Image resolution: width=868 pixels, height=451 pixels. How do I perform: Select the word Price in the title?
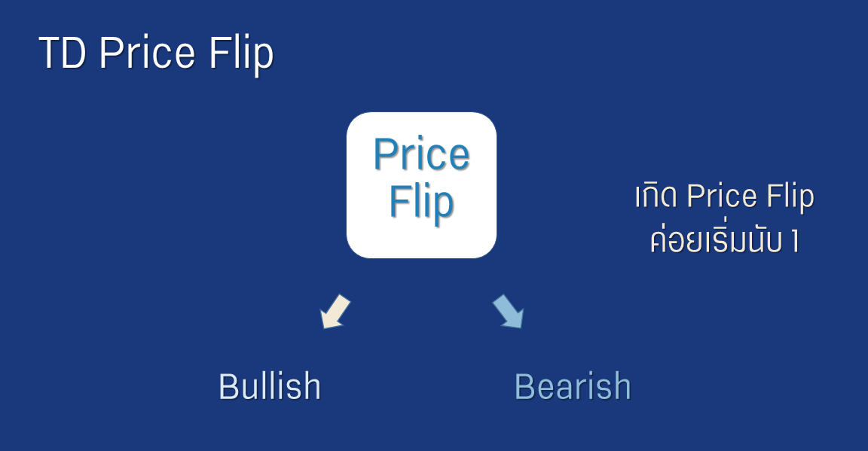pos(147,53)
